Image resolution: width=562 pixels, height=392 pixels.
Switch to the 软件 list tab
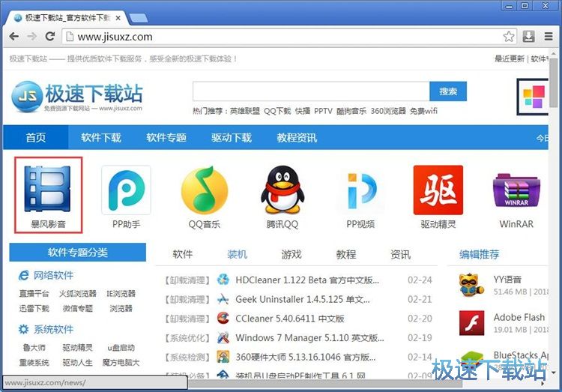pyautogui.click(x=183, y=254)
